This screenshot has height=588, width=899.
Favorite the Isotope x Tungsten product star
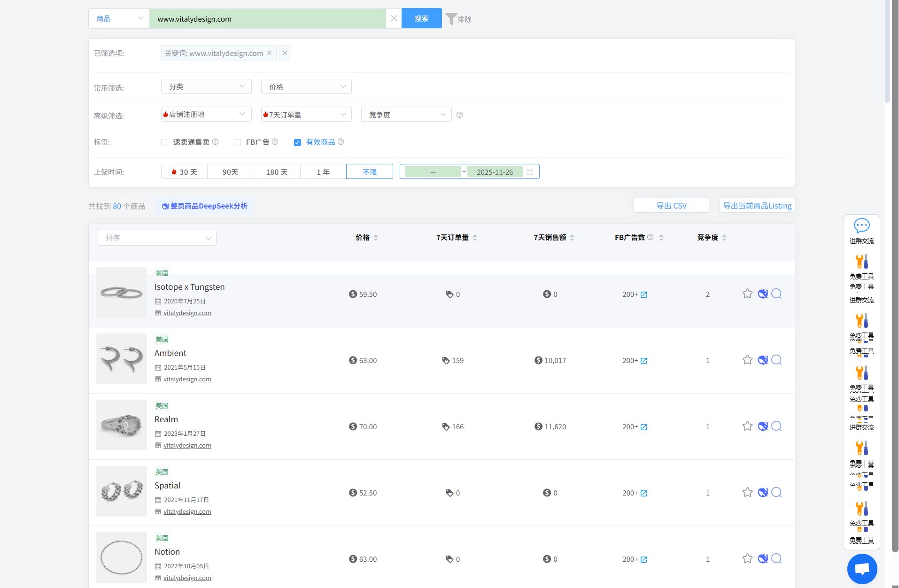point(747,294)
